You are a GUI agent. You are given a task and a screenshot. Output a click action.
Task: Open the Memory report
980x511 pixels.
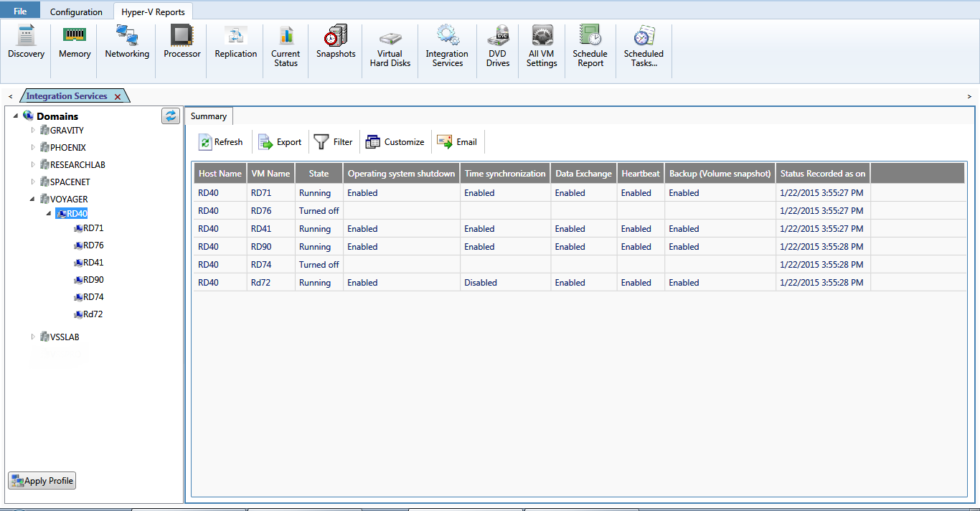coord(75,43)
